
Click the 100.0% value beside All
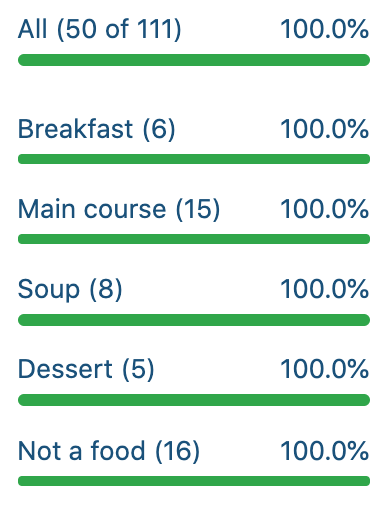pos(325,29)
